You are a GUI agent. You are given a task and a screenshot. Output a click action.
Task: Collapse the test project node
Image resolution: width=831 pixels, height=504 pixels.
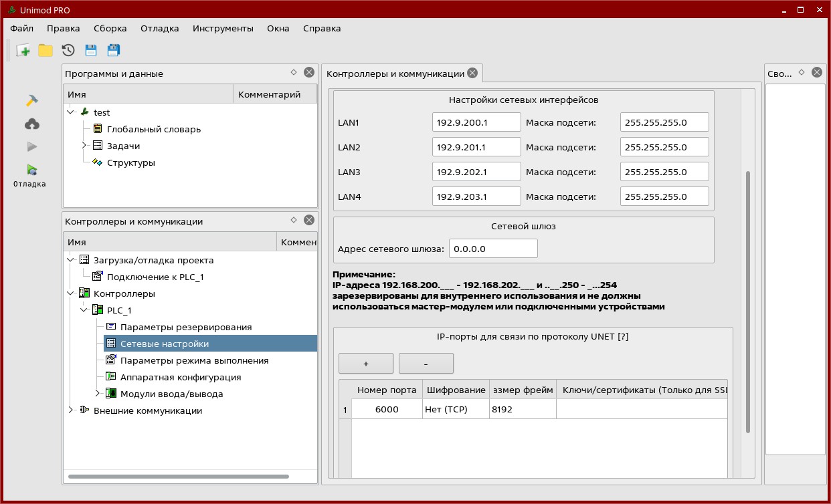(71, 112)
